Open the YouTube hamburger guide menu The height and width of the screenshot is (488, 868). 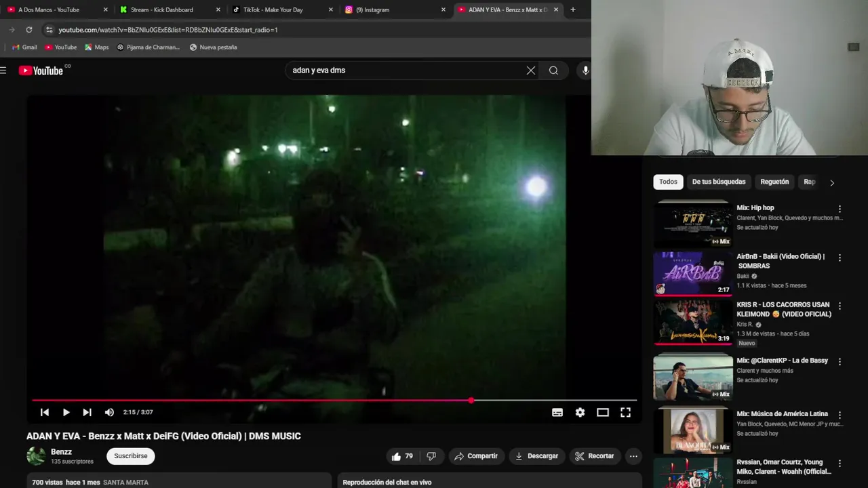pos(3,70)
